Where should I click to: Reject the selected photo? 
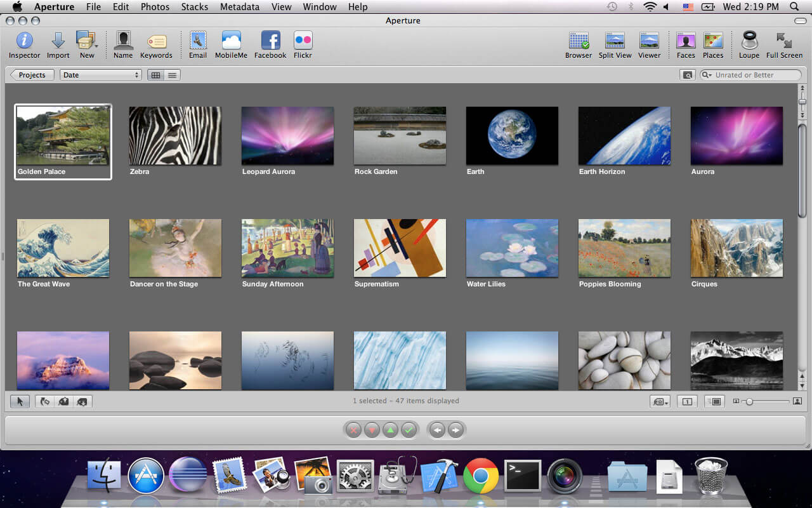click(354, 430)
